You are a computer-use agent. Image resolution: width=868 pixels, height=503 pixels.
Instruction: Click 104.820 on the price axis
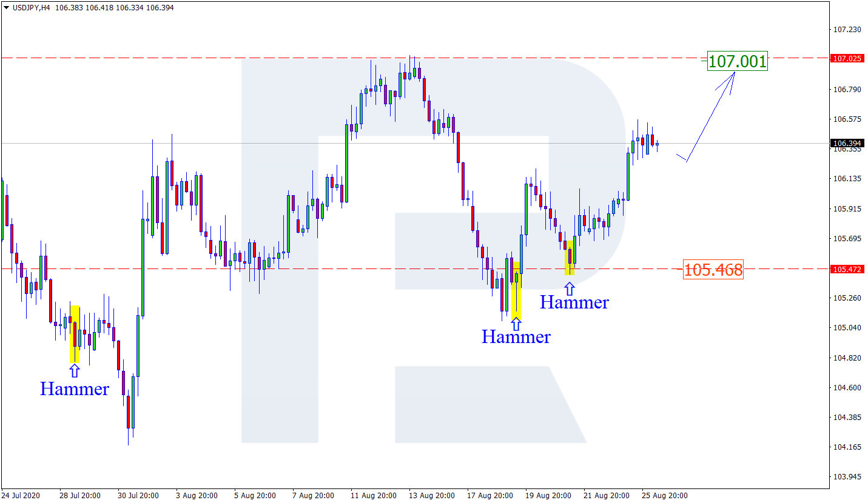pos(847,358)
